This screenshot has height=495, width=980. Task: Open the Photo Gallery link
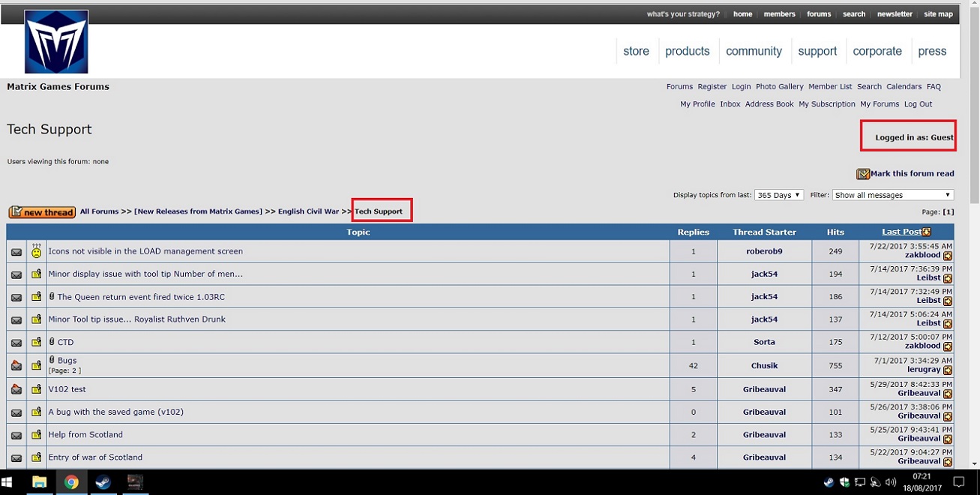(x=779, y=87)
